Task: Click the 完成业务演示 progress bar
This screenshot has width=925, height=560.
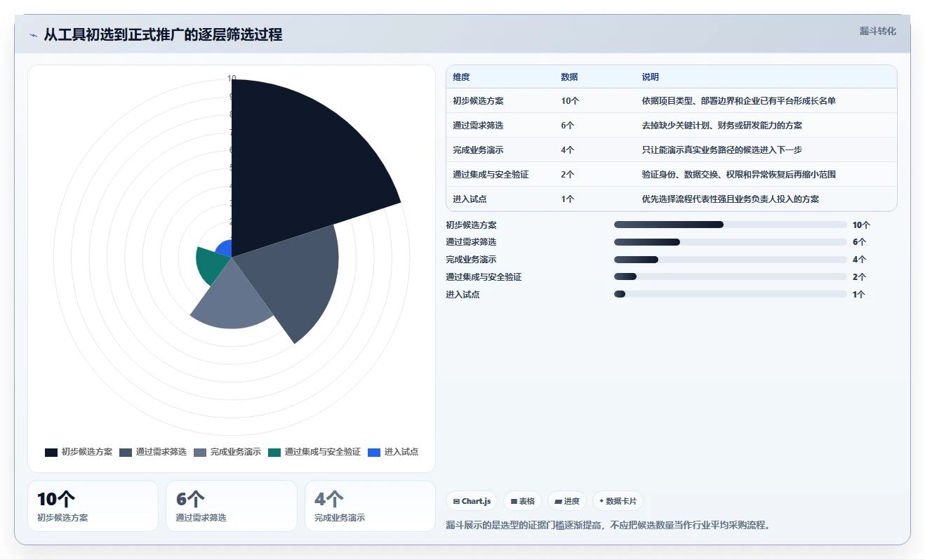Action: [x=731, y=260]
